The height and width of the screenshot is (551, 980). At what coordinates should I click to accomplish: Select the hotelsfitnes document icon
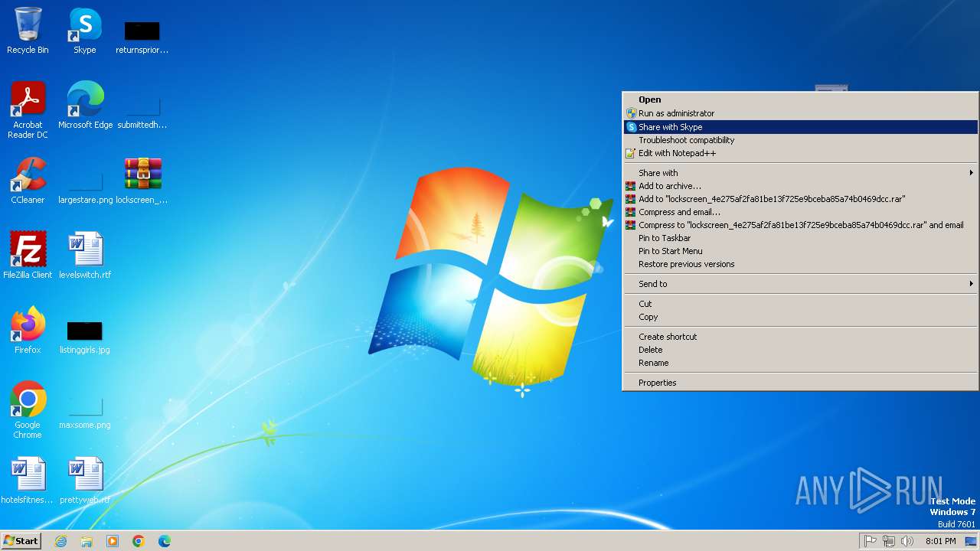(x=28, y=481)
